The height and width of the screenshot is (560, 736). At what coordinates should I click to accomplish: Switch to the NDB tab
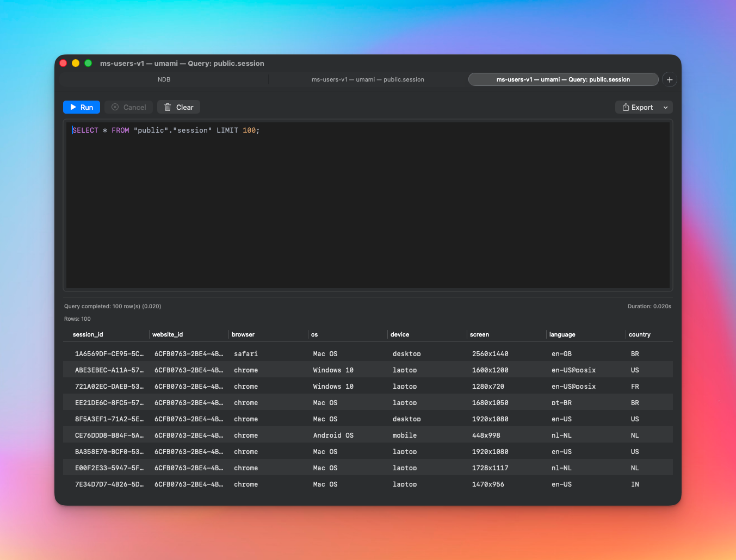164,79
